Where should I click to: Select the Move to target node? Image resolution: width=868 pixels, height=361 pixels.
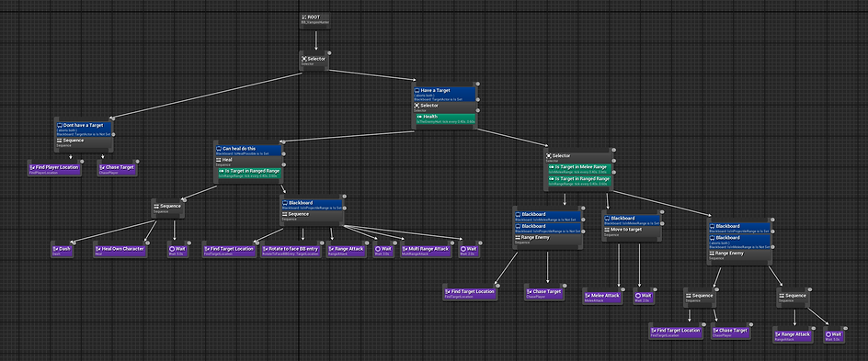[632, 231]
